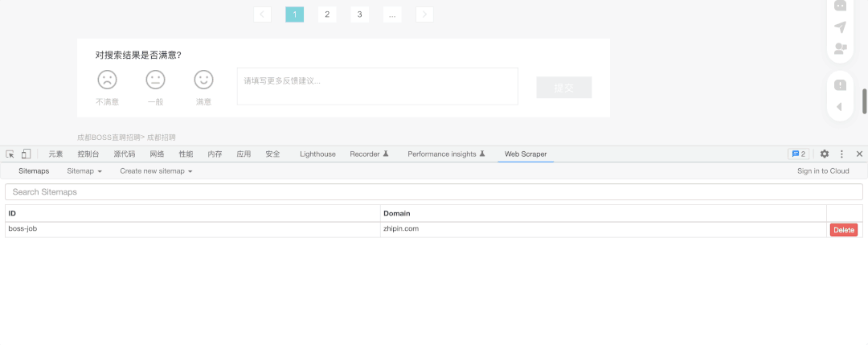Select the satisfied smiley face rating
868x345 pixels.
click(203, 80)
